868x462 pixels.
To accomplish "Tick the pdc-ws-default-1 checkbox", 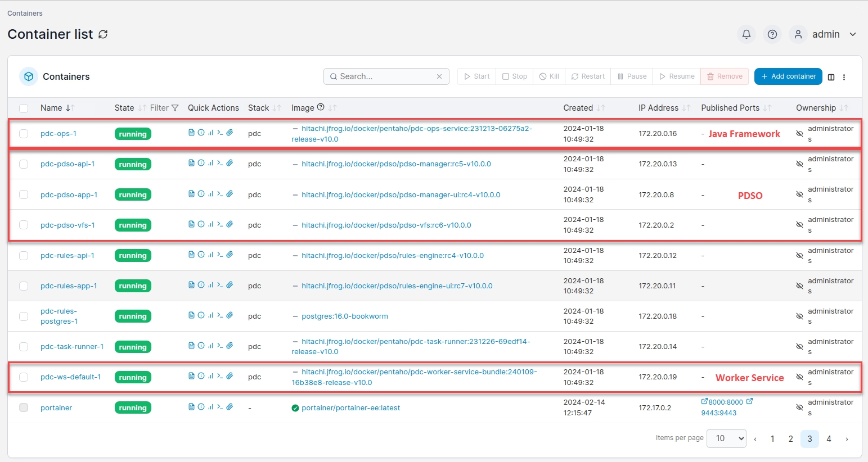I will 24,377.
